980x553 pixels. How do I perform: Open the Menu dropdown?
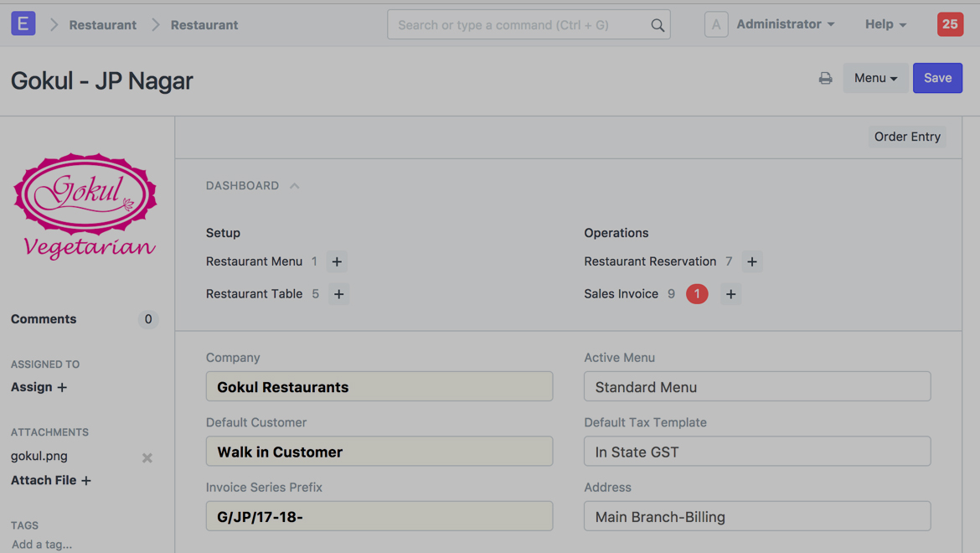(x=874, y=78)
